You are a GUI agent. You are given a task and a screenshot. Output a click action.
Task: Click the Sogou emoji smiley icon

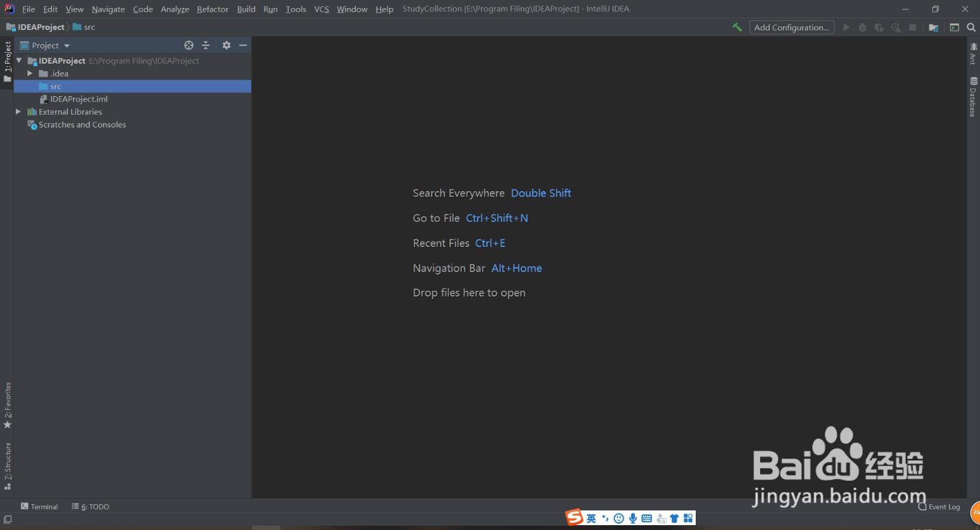tap(619, 518)
